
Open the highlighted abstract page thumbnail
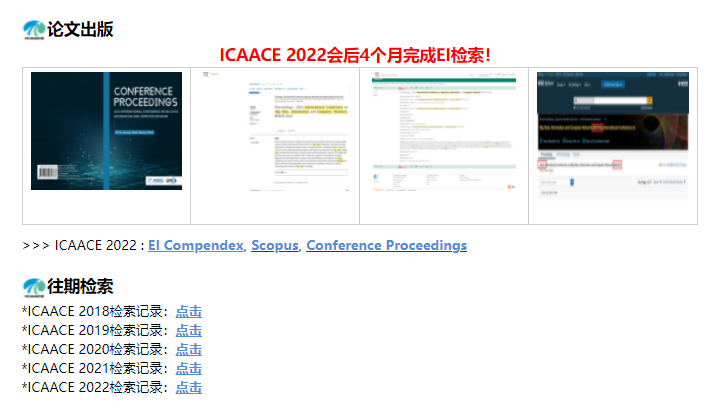(x=275, y=131)
